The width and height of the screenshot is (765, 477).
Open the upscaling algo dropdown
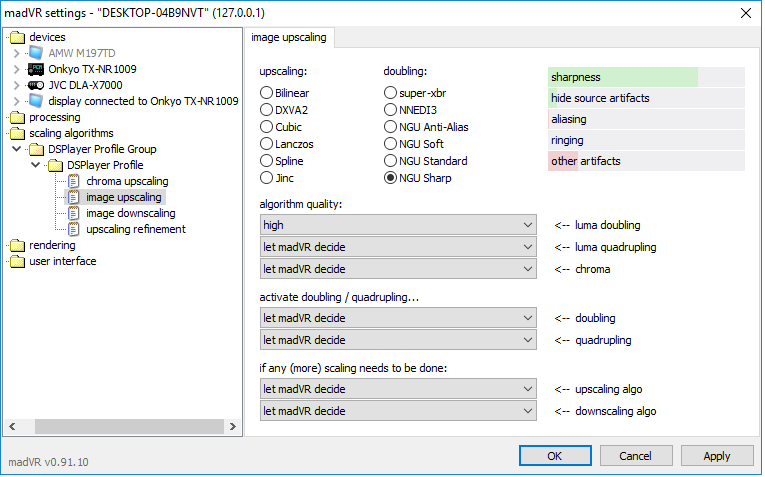[398, 389]
